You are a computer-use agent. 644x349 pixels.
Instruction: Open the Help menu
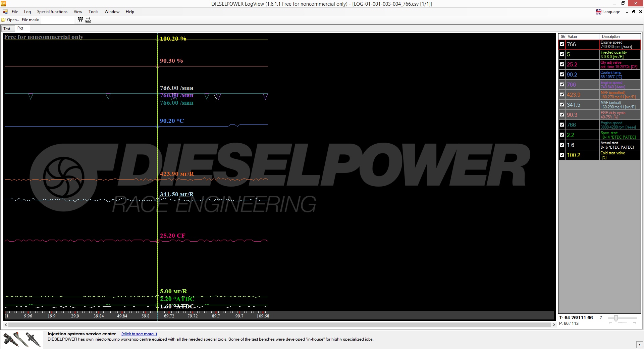point(130,12)
